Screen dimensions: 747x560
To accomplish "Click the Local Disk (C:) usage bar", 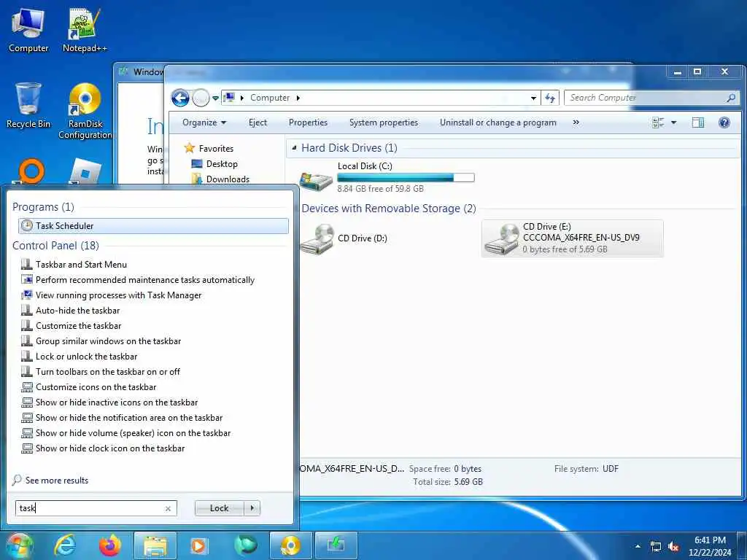I will [x=406, y=178].
